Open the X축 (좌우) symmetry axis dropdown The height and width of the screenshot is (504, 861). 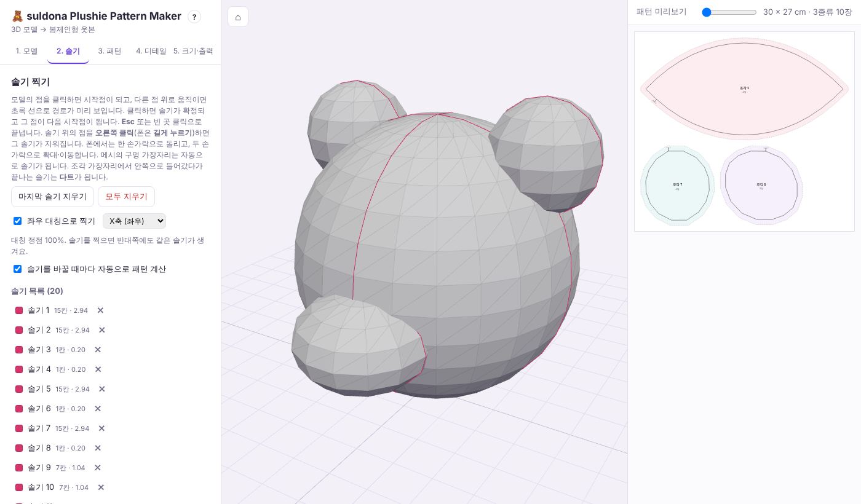(x=134, y=221)
